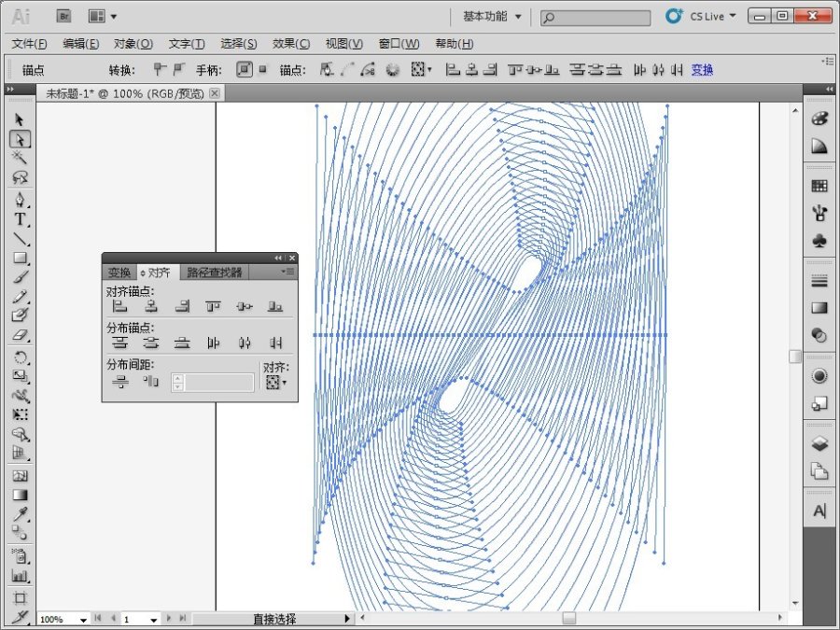This screenshot has height=630, width=840.
Task: Convert selected anchor points to smooth
Action: coord(179,69)
